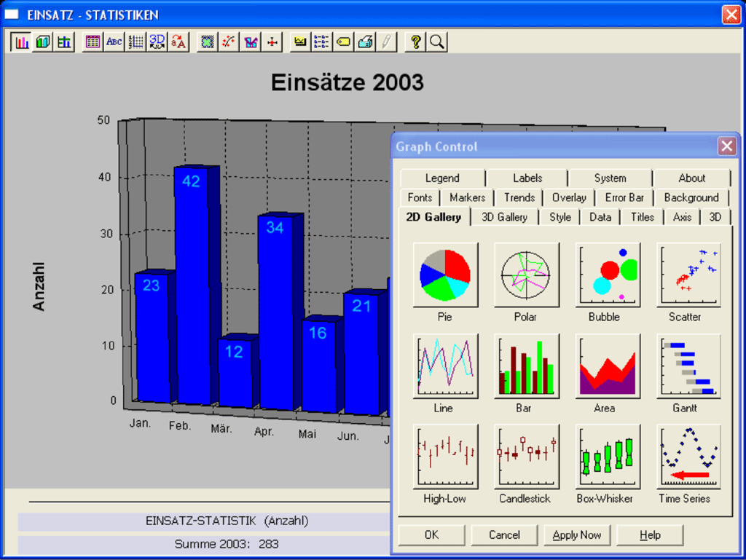Choose the Candlestick chart thumbnail
746x560 pixels.
(526, 457)
